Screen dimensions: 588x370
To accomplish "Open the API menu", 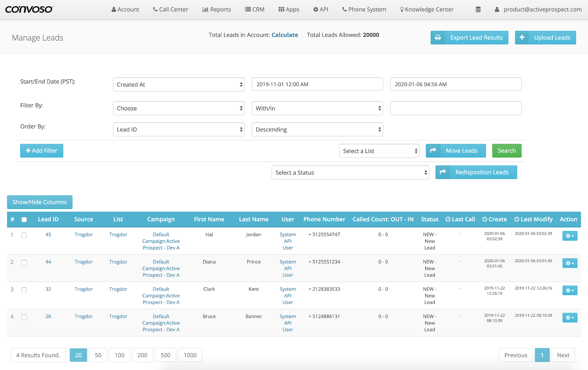I will 320,10.
